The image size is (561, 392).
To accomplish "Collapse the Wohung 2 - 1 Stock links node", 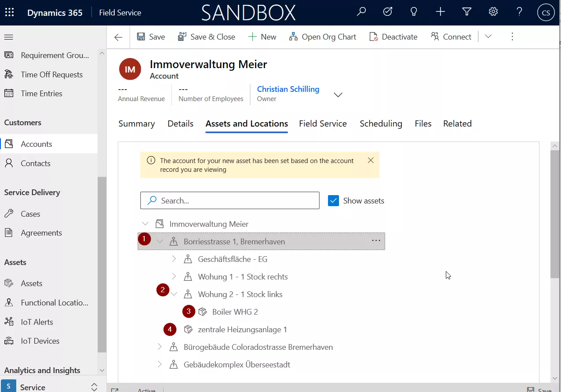I will click(174, 294).
